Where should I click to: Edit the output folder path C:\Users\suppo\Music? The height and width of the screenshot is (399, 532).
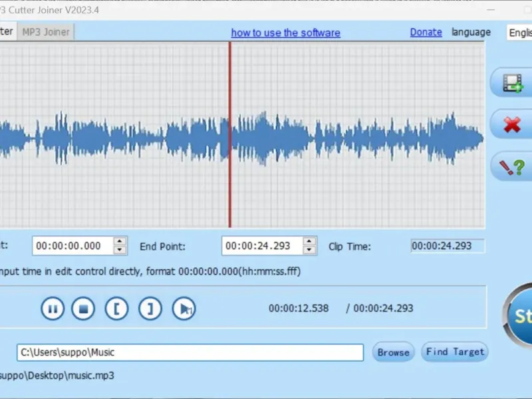(x=190, y=352)
